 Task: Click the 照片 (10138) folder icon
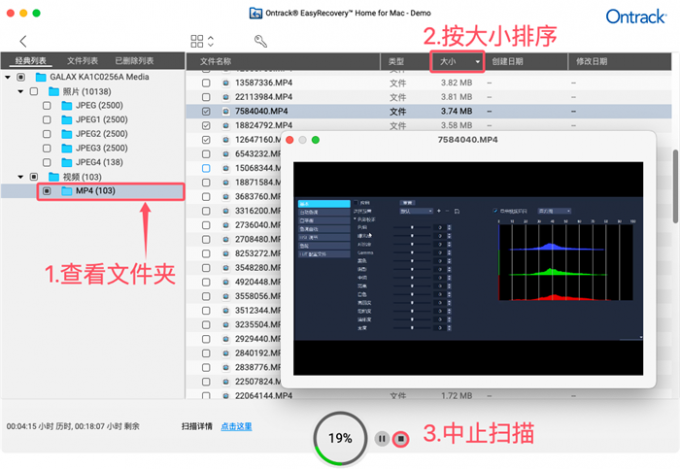54,92
